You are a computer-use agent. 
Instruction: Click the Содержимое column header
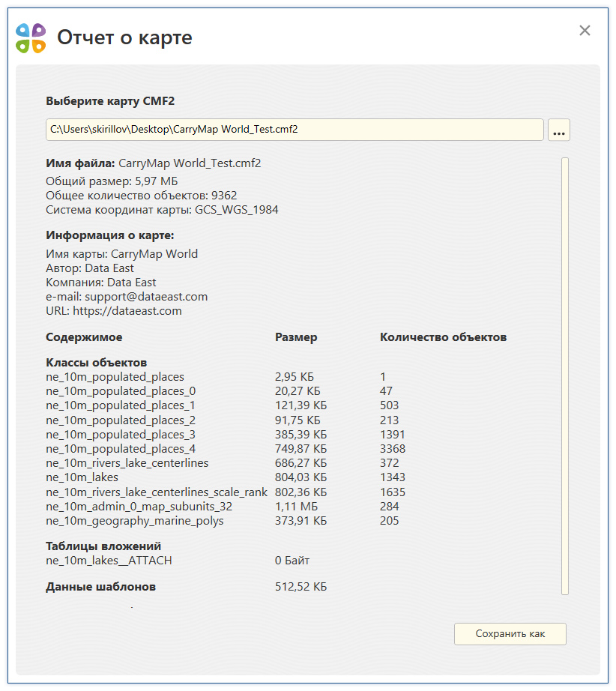pos(84,337)
